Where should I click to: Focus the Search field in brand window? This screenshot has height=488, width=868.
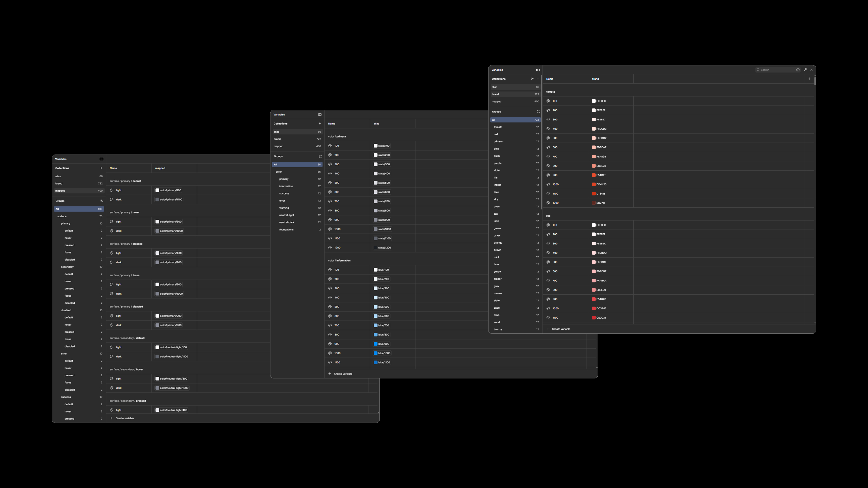775,70
